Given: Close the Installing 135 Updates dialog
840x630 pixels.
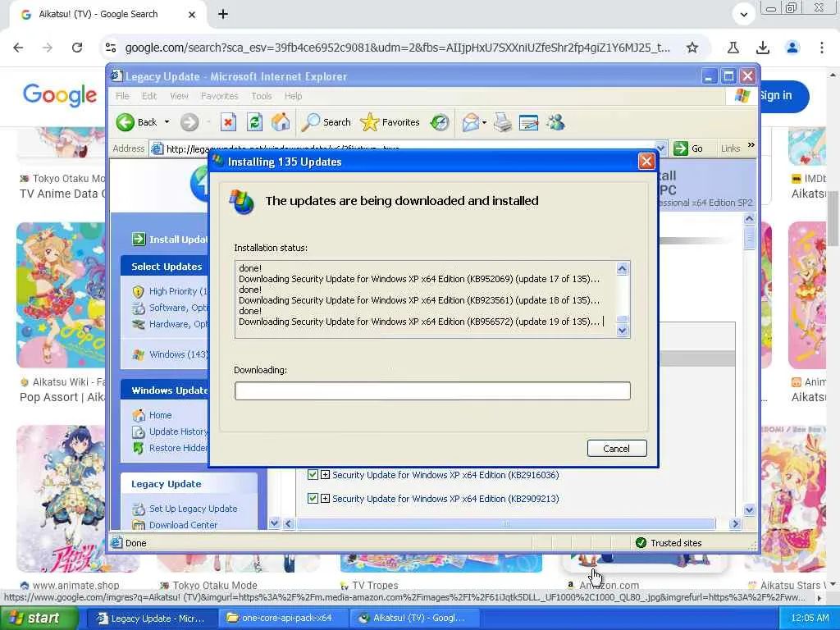Looking at the screenshot, I should coord(646,162).
